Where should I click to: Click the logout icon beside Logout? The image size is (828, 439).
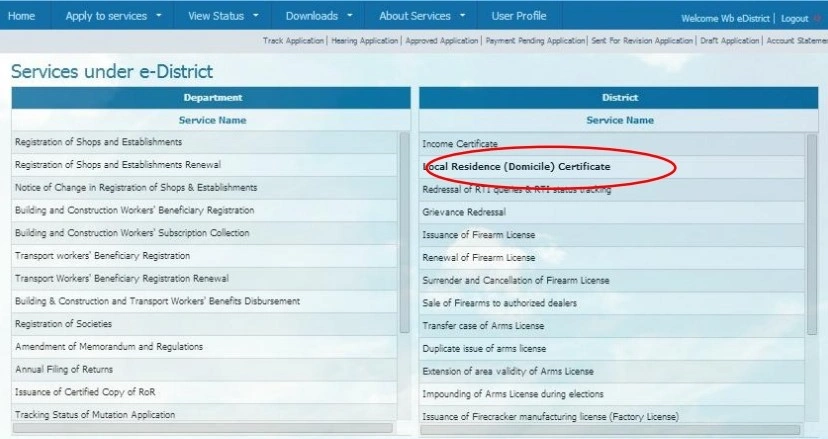(817, 18)
